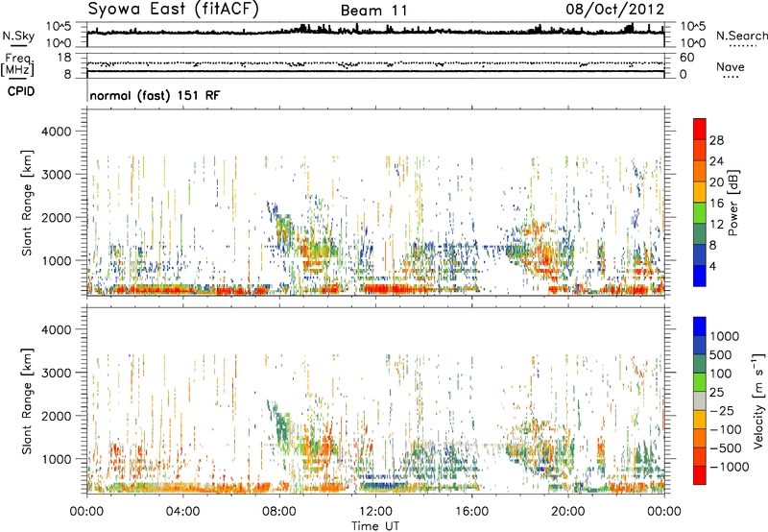Click the '16:00' time tick label

(472, 512)
